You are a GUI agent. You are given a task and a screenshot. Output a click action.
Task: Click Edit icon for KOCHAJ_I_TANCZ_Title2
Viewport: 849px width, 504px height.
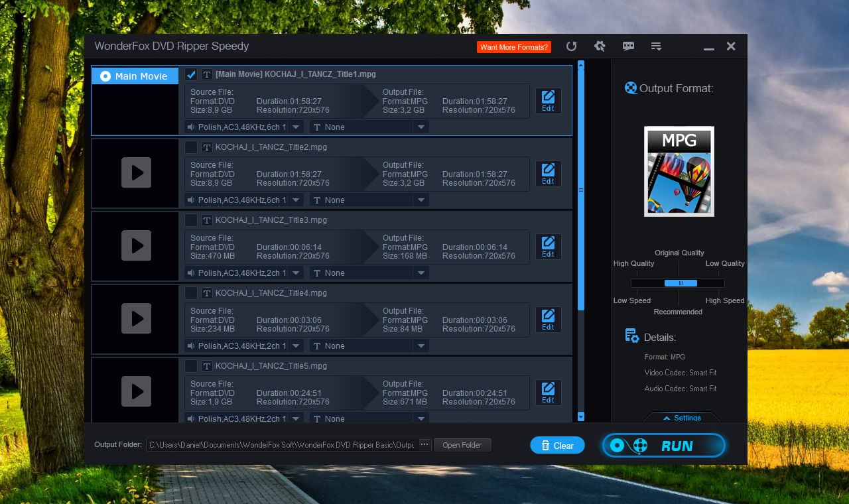point(548,174)
